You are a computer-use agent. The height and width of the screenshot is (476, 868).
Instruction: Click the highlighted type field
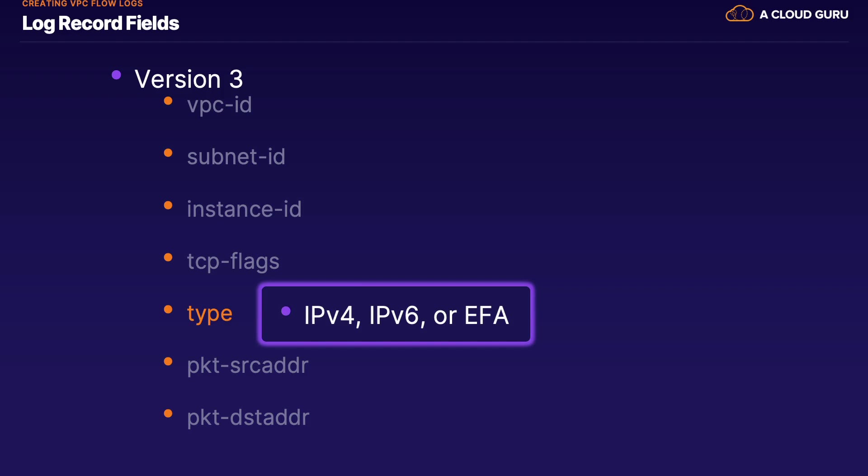point(210,313)
